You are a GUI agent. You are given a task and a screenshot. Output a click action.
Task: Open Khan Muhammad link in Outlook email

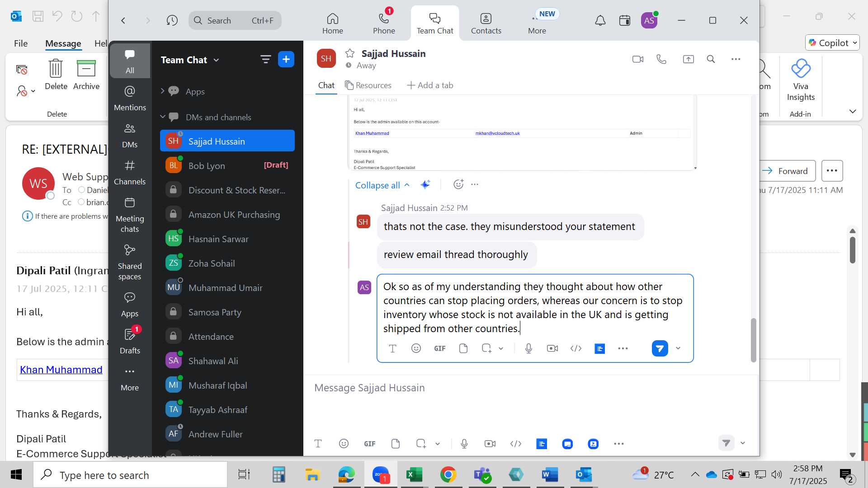pos(61,370)
